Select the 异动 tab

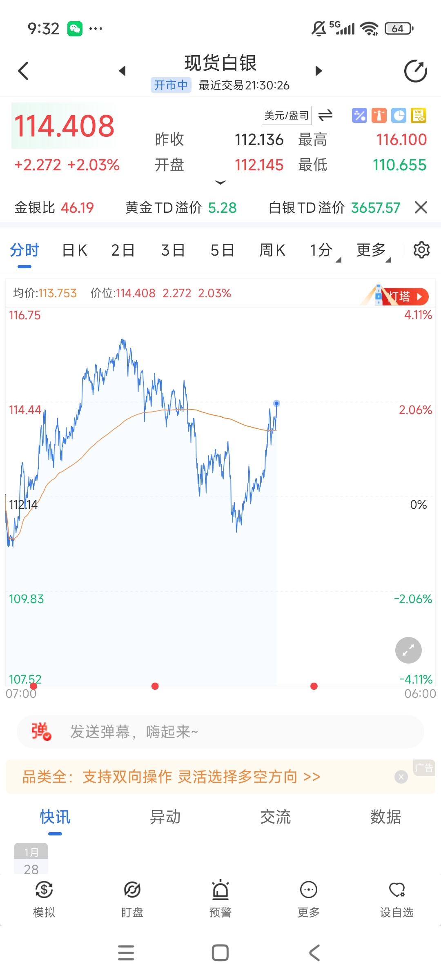click(x=165, y=817)
